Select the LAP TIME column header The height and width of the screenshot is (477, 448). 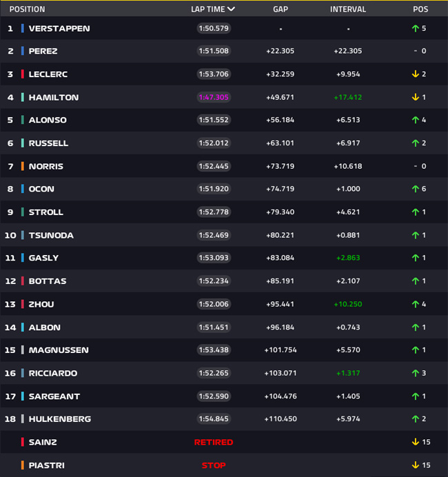[208, 9]
